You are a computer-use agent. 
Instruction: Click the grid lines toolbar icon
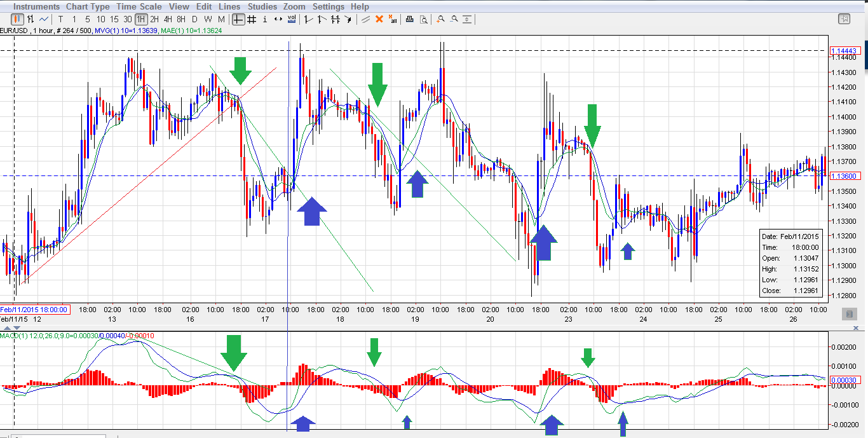(x=252, y=19)
